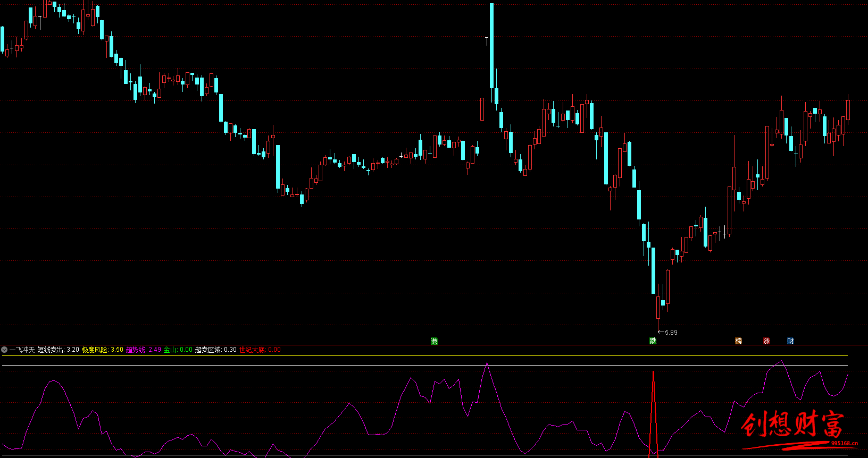Image resolution: width=868 pixels, height=458 pixels.
Task: Click the 短线卖出 3.20 indicator value
Action: coord(58,350)
